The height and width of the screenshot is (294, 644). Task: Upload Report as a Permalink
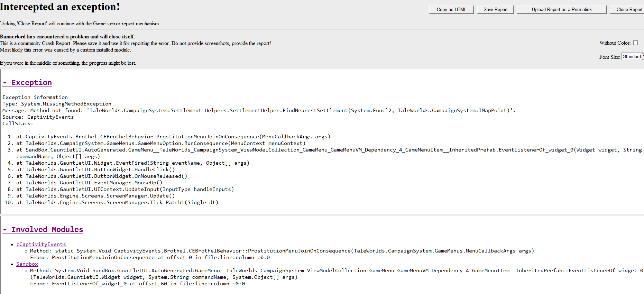coord(561,10)
